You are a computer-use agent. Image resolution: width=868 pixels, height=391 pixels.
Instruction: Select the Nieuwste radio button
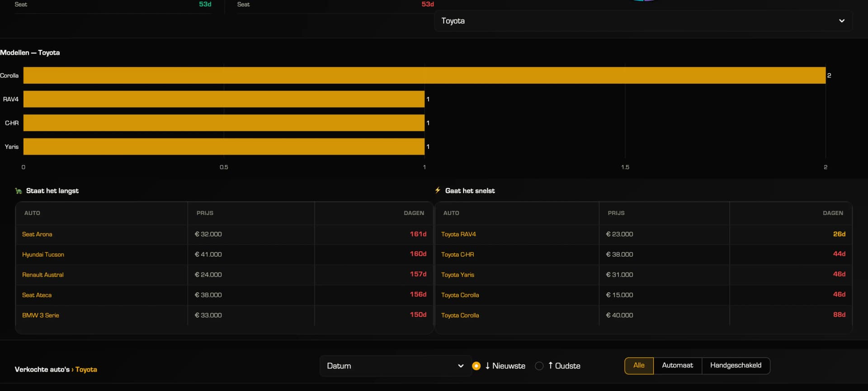476,366
